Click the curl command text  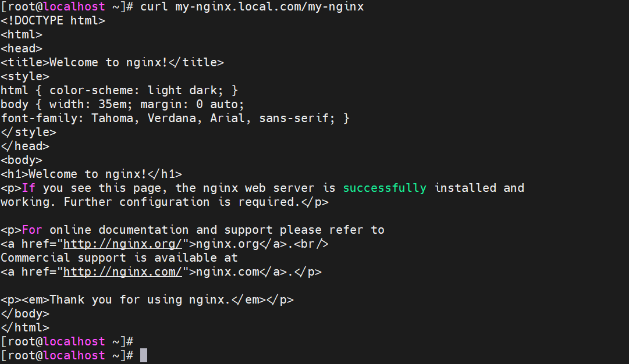click(252, 7)
